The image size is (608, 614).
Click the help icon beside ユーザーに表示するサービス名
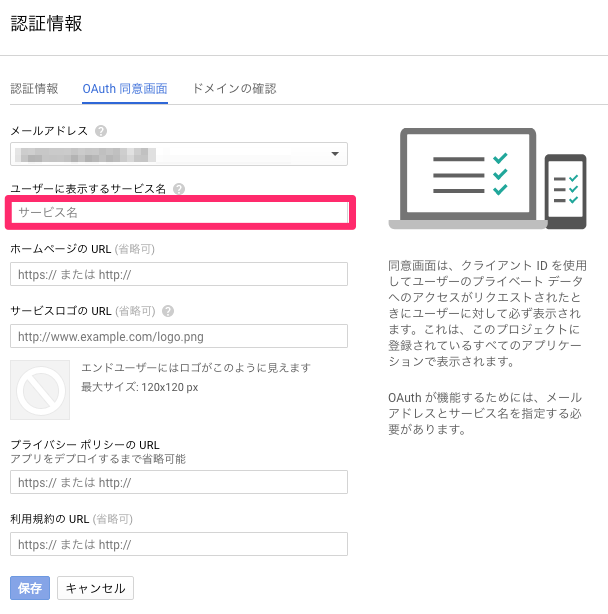pos(179,189)
